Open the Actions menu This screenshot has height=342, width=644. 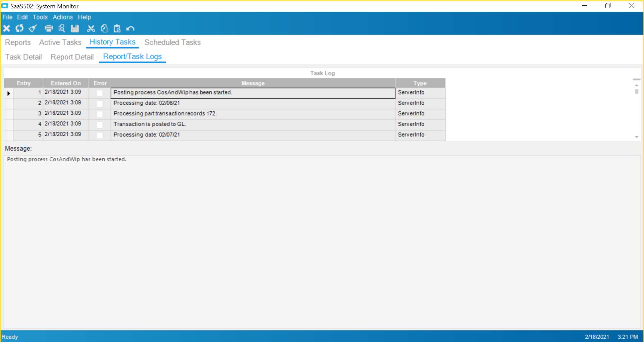click(63, 17)
